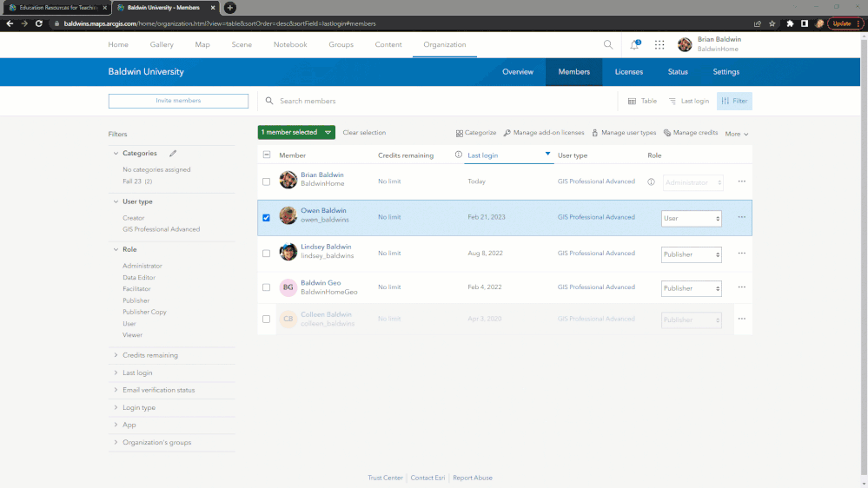Viewport: 868px width, 488px height.
Task: Open Lindsey Baldwin's role dropdown
Action: pos(692,254)
